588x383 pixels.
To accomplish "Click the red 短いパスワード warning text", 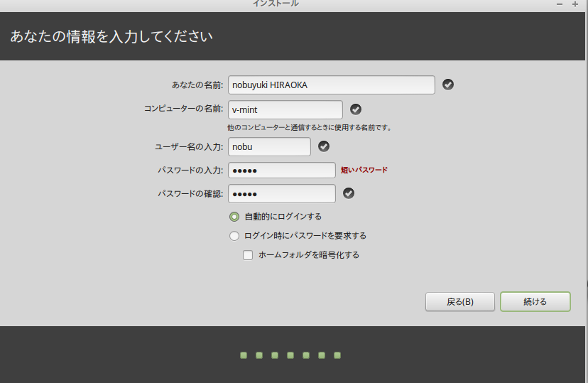I will click(364, 171).
